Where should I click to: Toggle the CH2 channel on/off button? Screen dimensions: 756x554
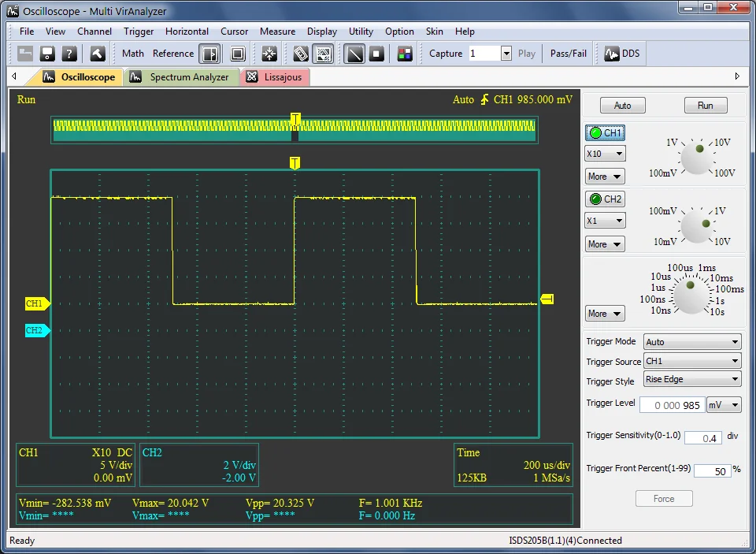pyautogui.click(x=605, y=199)
